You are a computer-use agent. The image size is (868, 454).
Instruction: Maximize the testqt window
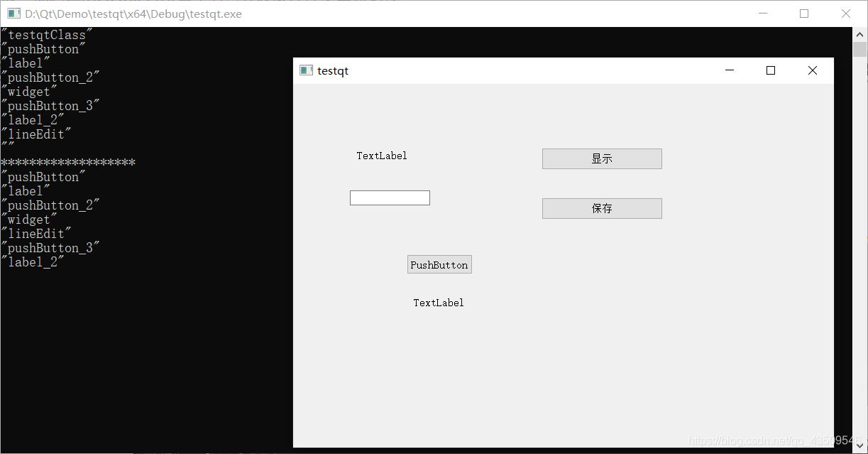[x=770, y=70]
